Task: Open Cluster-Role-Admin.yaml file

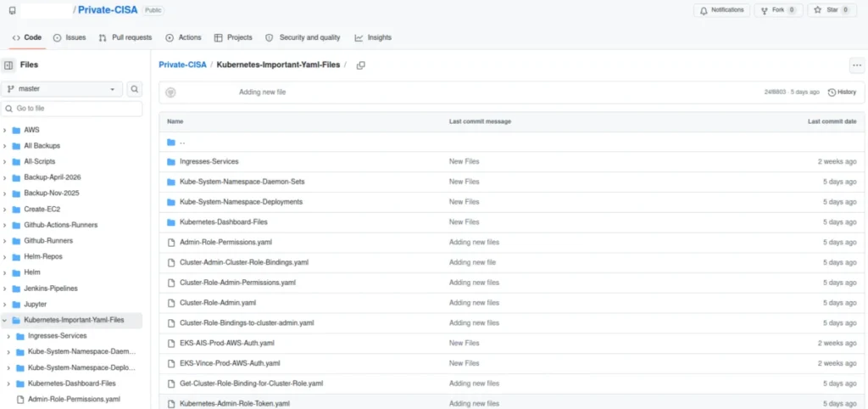Action: [218, 303]
